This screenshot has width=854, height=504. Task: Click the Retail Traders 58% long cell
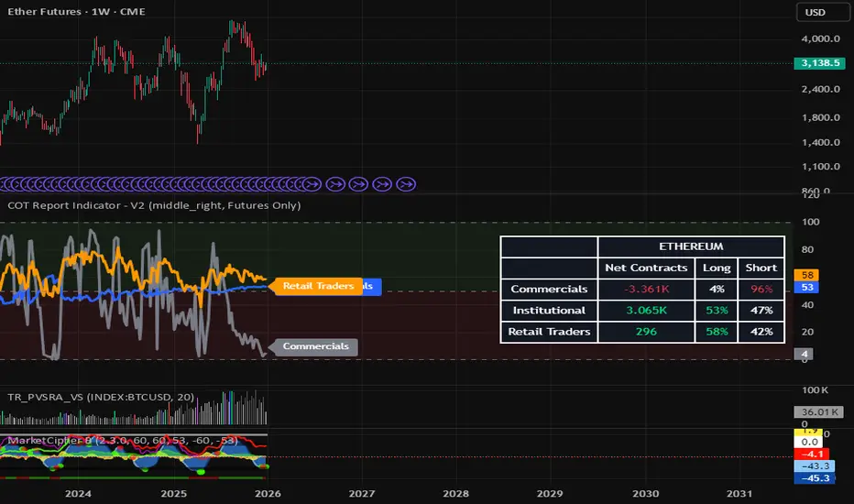pyautogui.click(x=717, y=332)
